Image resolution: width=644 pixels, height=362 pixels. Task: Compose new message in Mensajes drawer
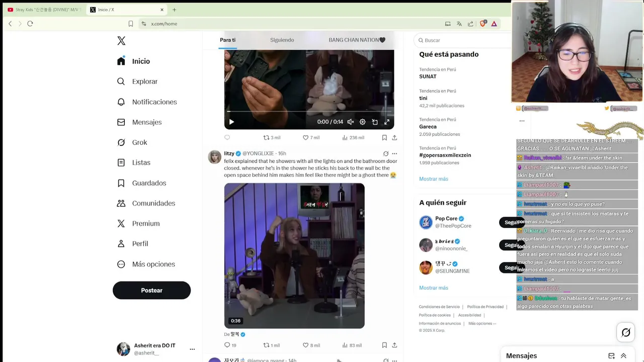click(611, 355)
